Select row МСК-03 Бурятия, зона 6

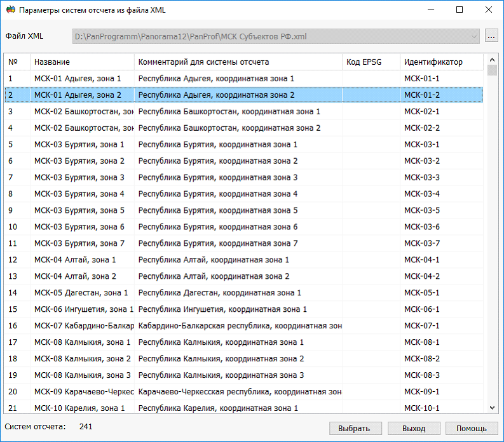(243, 227)
